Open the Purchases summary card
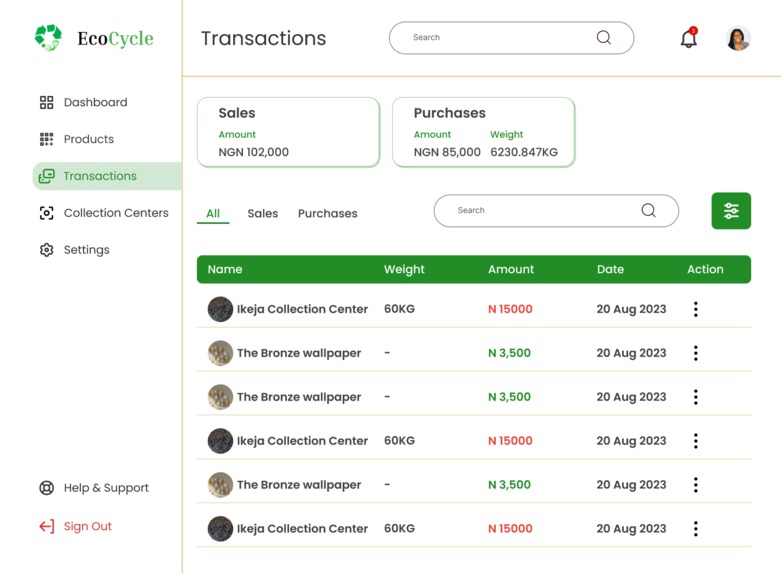781x573 pixels. (x=484, y=132)
